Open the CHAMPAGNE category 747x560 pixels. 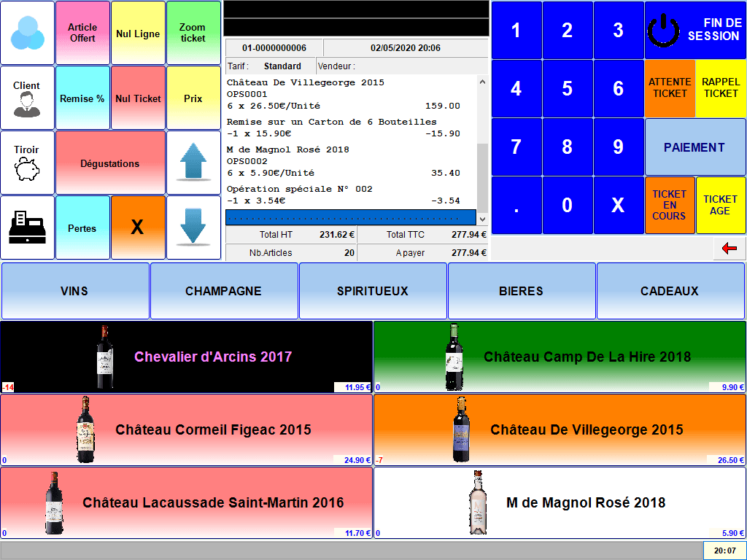pos(224,291)
